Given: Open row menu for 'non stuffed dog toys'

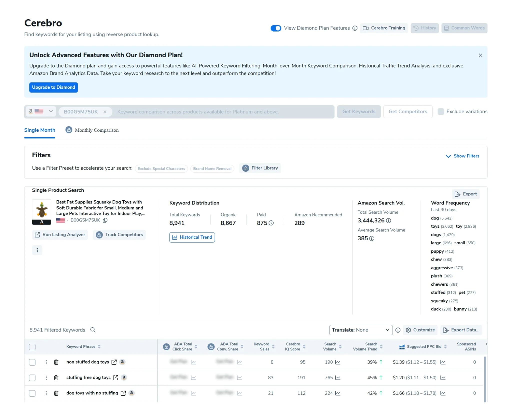Looking at the screenshot, I should click(x=46, y=362).
